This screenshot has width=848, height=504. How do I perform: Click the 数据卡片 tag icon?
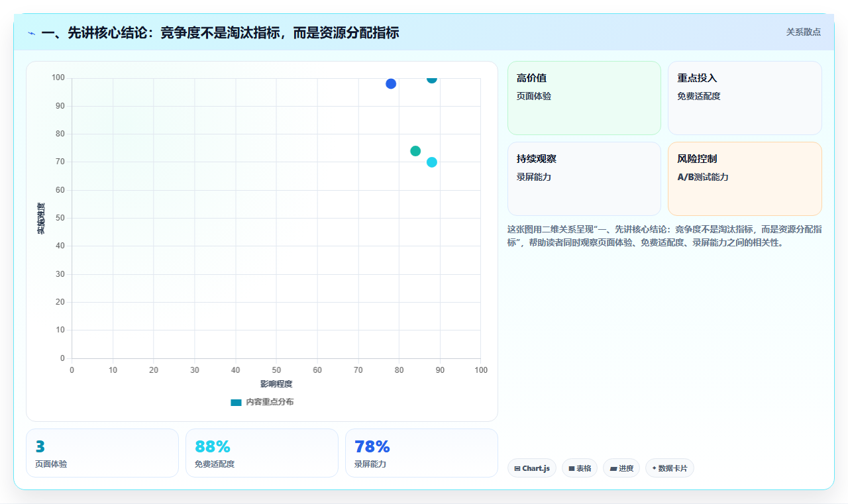click(654, 468)
